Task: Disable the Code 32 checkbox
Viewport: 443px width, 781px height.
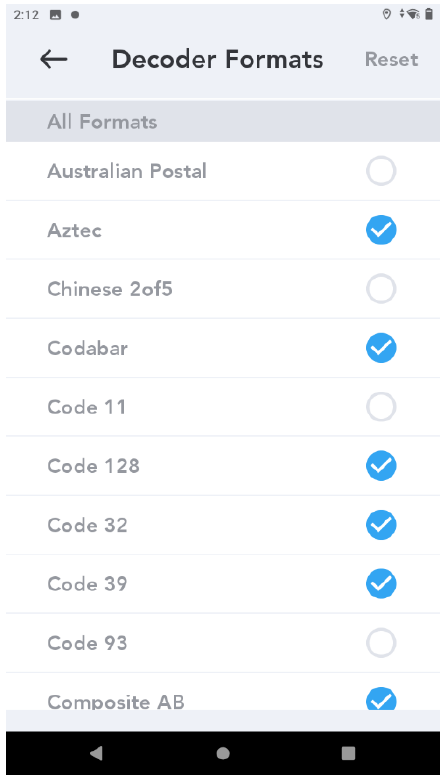Action: [381, 525]
